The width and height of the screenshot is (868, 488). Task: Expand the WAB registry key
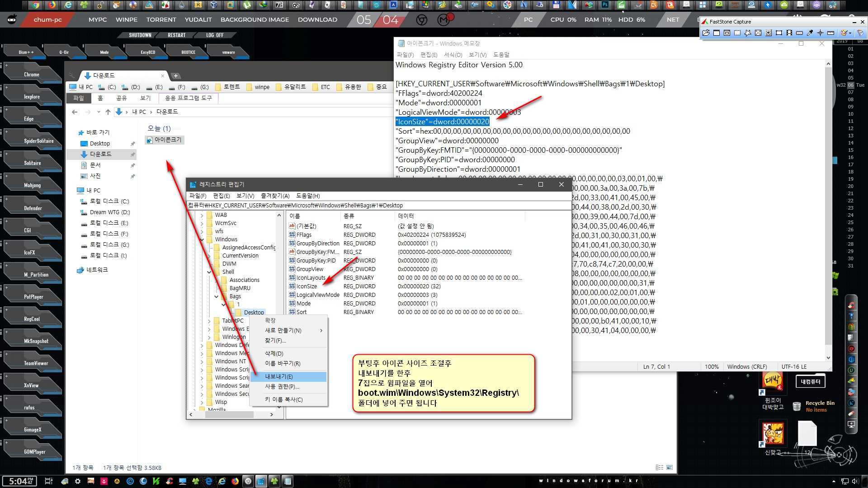(x=202, y=216)
